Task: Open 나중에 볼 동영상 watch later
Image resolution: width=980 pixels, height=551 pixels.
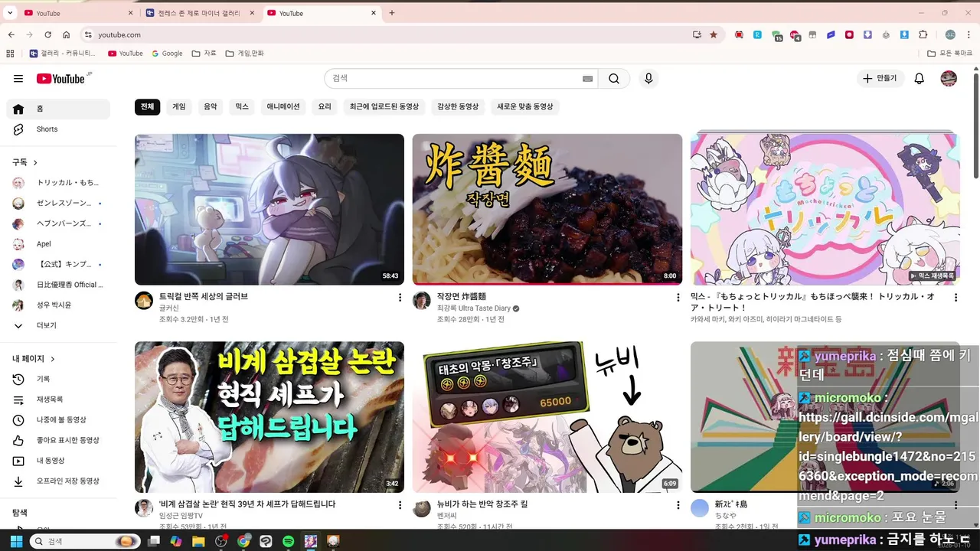Action: (x=58, y=420)
